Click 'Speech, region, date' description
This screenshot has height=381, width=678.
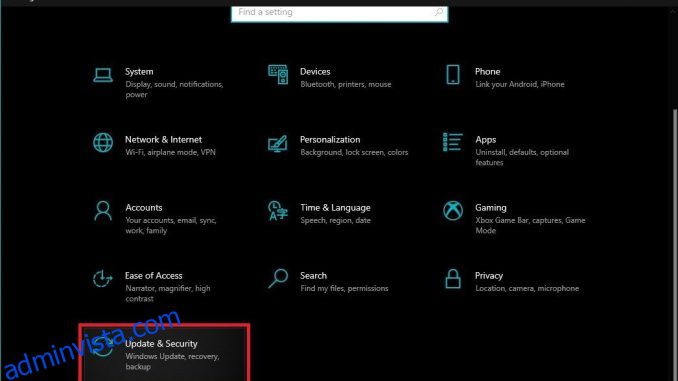[336, 220]
